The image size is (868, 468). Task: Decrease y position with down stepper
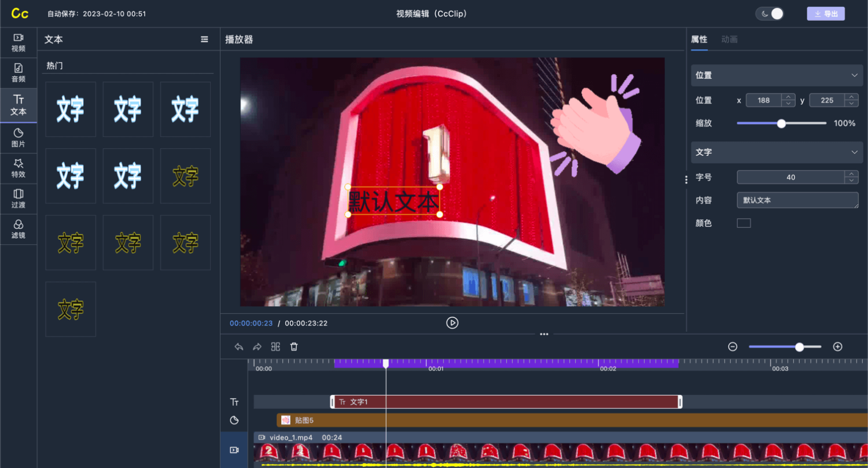coord(851,104)
